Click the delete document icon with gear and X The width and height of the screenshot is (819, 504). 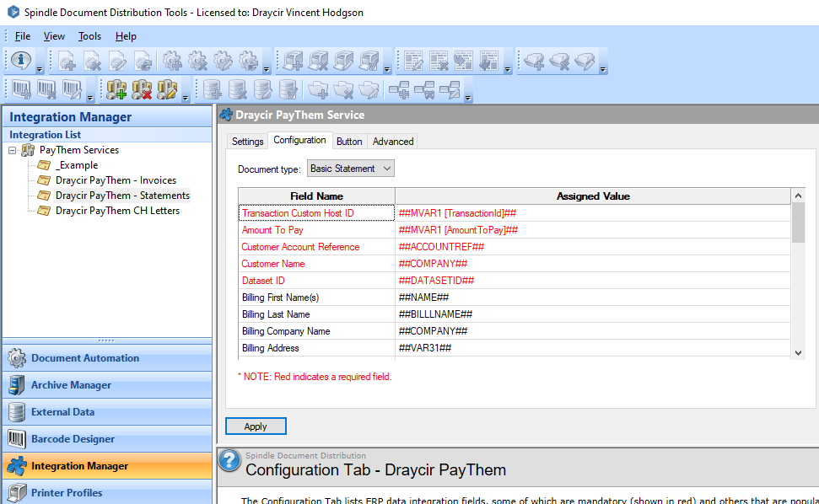[92, 61]
